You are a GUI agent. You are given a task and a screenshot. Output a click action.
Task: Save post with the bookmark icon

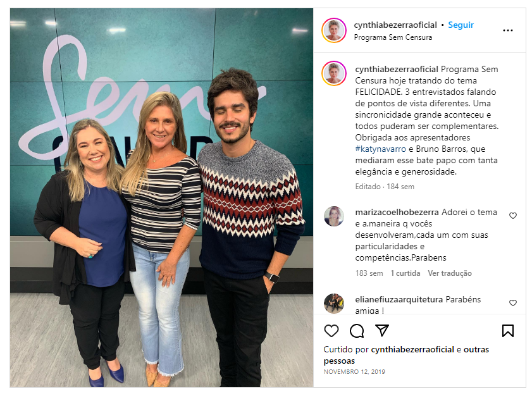coord(507,330)
